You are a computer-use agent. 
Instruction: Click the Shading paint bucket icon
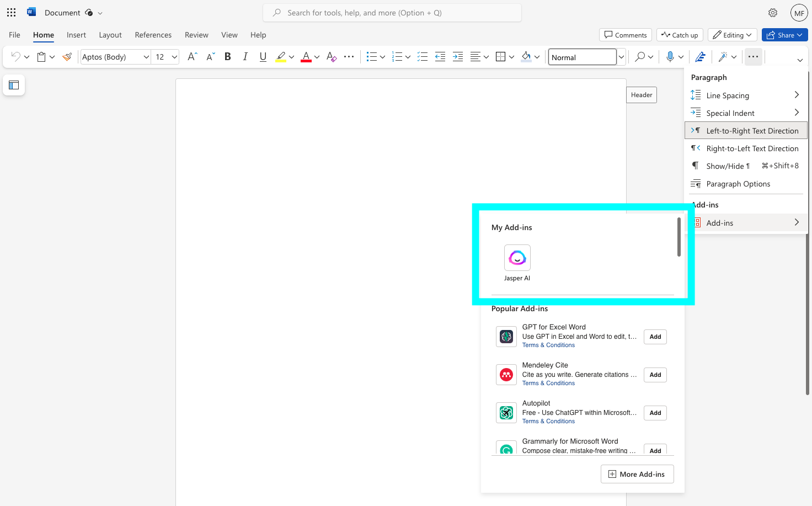click(x=526, y=56)
